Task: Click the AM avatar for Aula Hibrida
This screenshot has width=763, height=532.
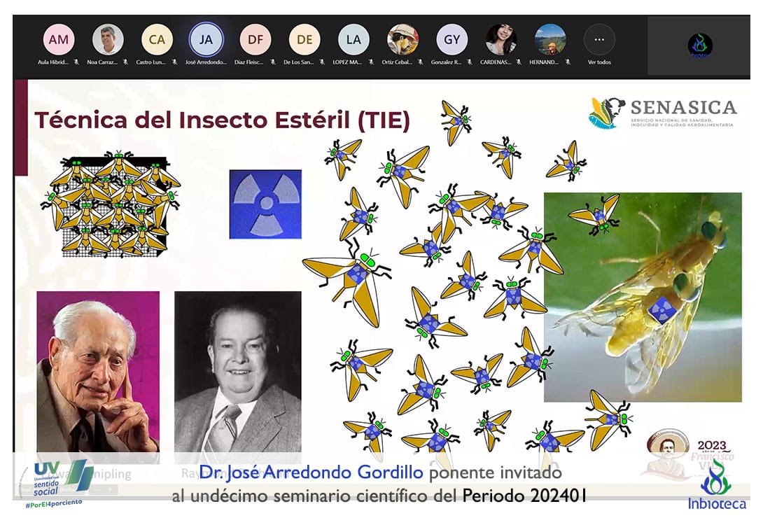Action: click(59, 40)
